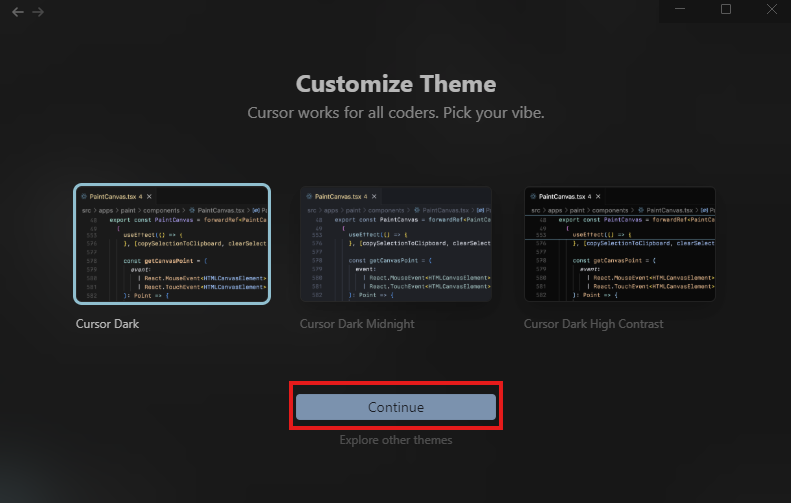Screen dimensions: 791x503
Task: Click the Continue button
Action: (x=396, y=407)
